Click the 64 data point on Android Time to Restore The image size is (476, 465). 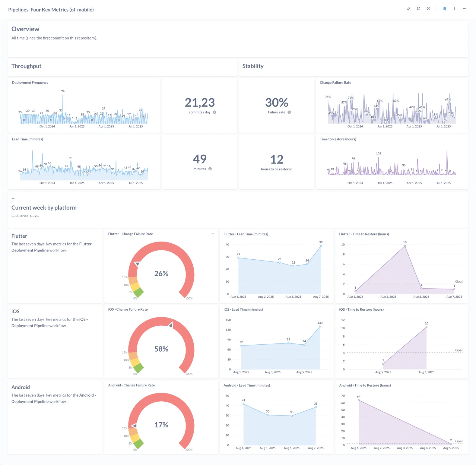tap(359, 400)
